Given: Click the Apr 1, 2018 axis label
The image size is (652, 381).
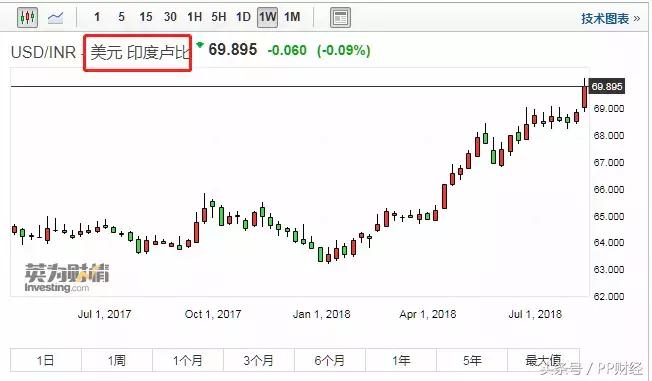Looking at the screenshot, I should click(x=428, y=314).
